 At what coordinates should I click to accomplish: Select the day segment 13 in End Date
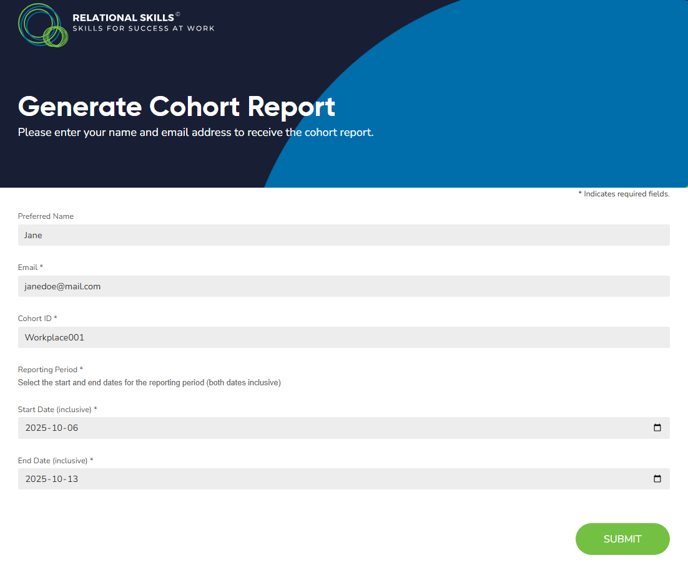pyautogui.click(x=73, y=479)
